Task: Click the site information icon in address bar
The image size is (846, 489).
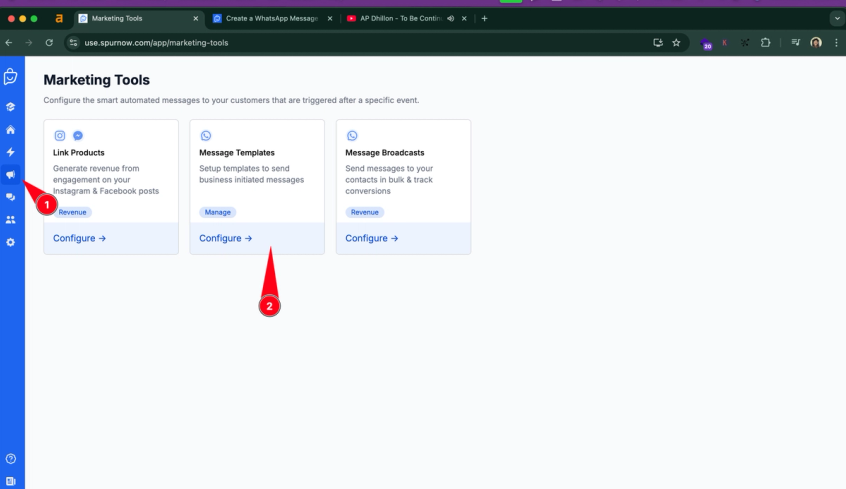Action: pos(73,43)
